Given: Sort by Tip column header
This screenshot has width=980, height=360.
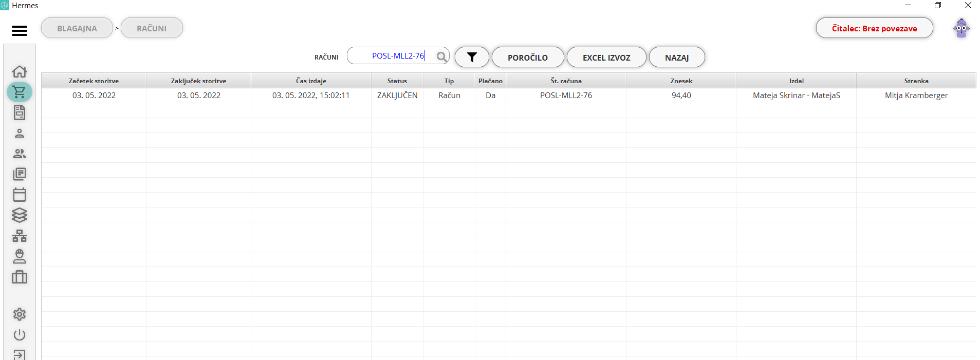Looking at the screenshot, I should pos(449,81).
